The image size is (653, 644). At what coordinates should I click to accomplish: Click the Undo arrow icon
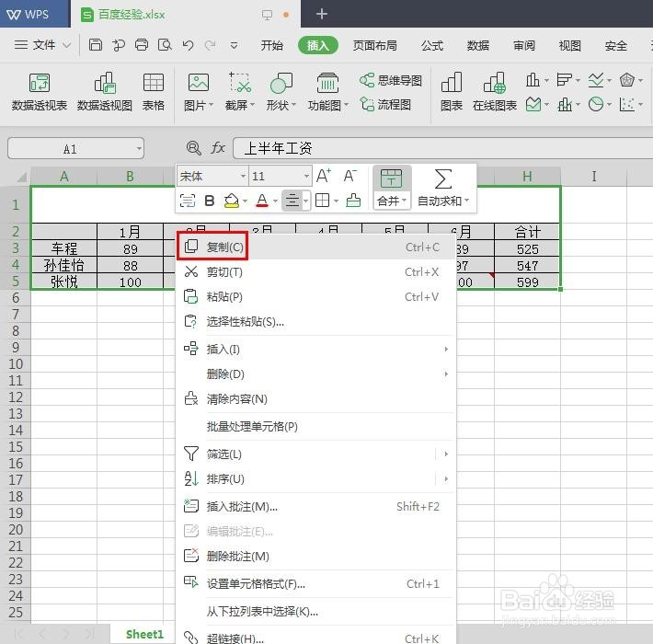pyautogui.click(x=188, y=45)
